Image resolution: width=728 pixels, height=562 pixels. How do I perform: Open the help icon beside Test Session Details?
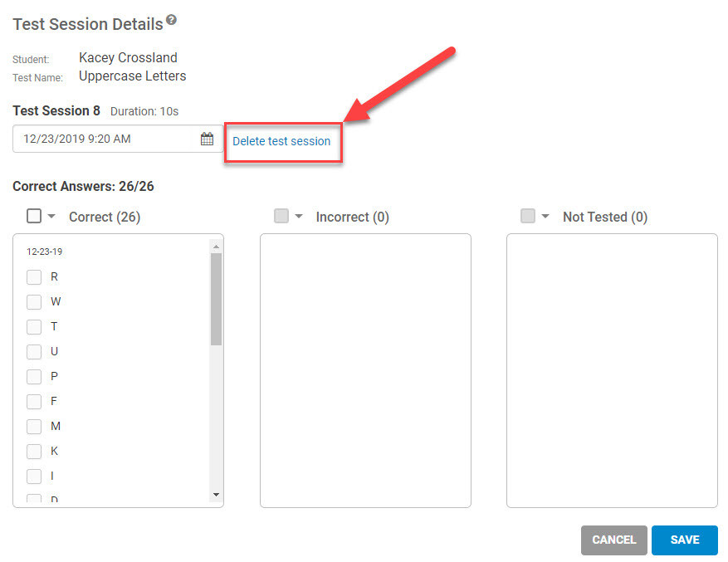tap(171, 20)
